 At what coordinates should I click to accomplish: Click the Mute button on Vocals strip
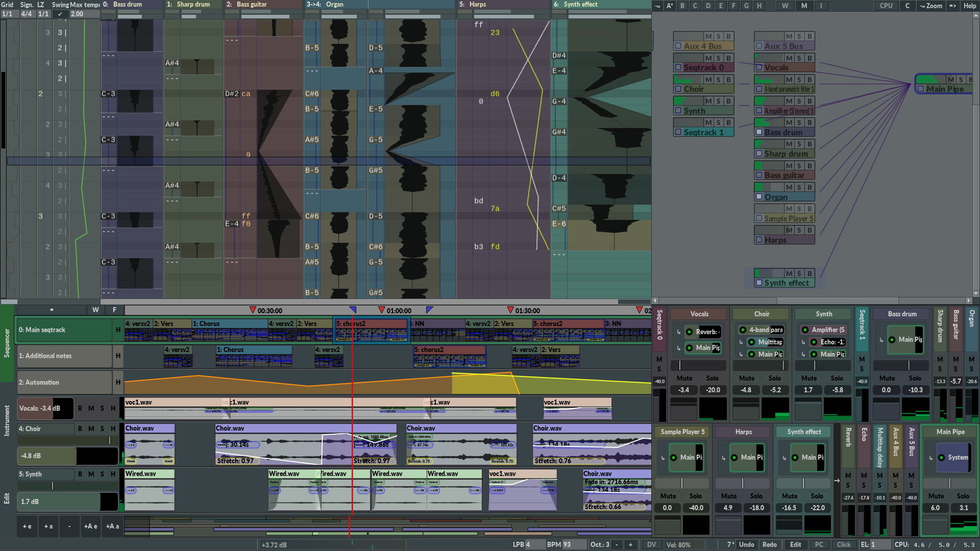(684, 378)
